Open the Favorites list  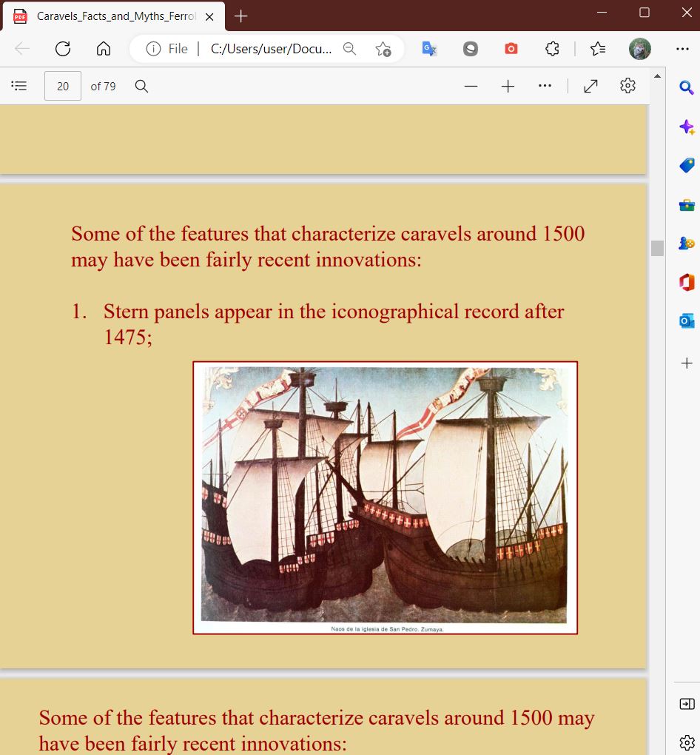(x=599, y=49)
